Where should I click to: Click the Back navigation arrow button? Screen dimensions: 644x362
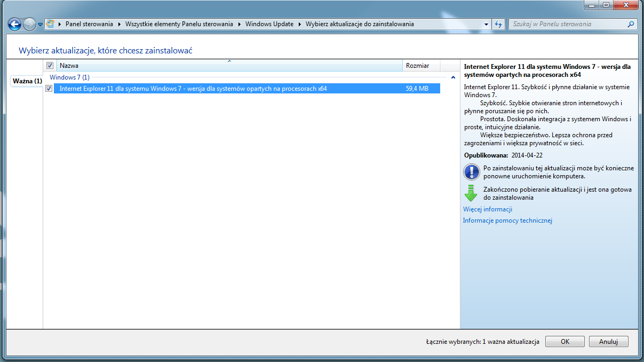point(14,24)
